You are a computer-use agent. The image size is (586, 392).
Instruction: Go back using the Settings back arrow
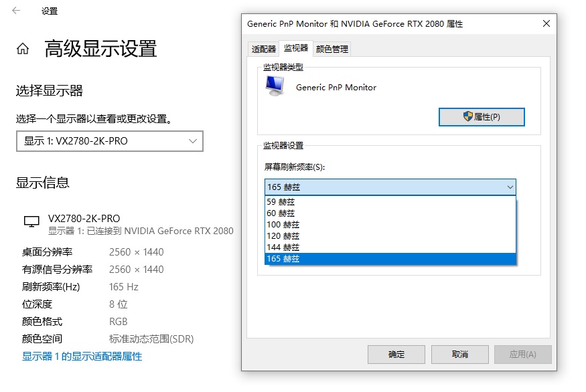[16, 11]
